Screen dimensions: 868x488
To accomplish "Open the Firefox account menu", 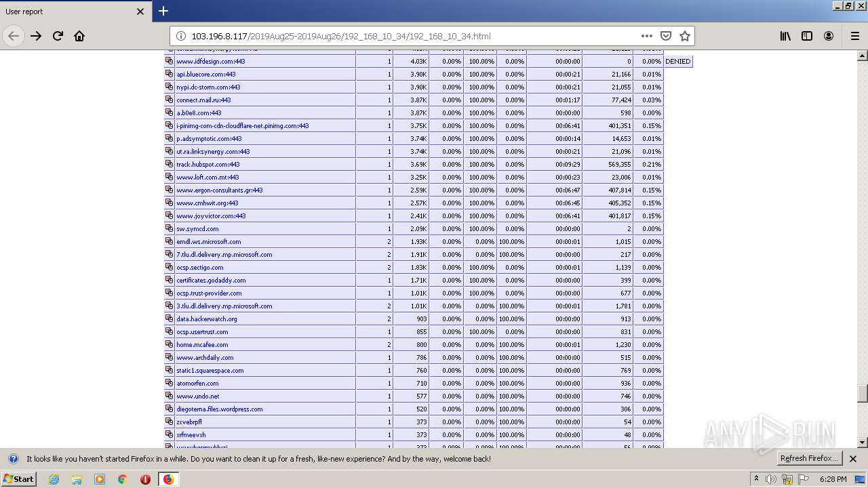I will pyautogui.click(x=829, y=36).
